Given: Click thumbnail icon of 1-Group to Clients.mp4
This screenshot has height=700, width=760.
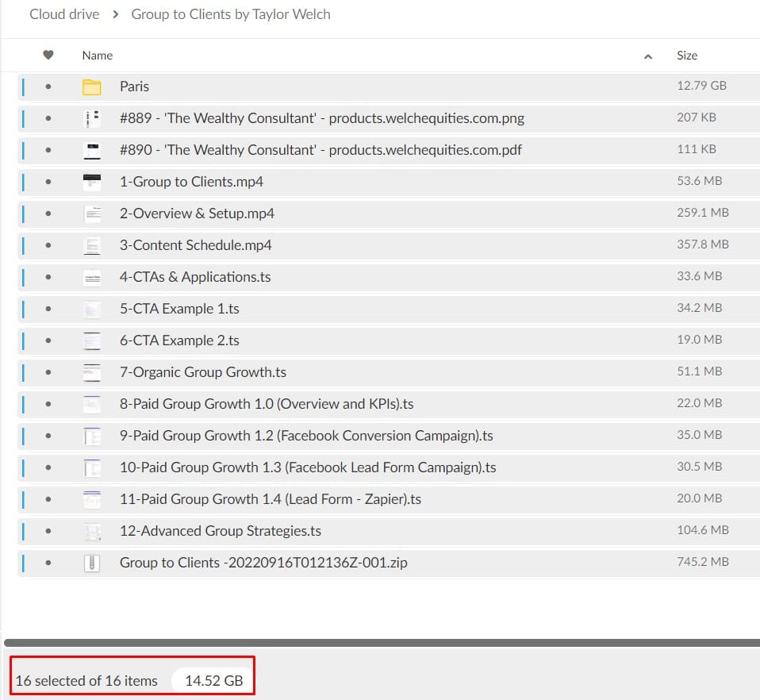Looking at the screenshot, I should (92, 182).
